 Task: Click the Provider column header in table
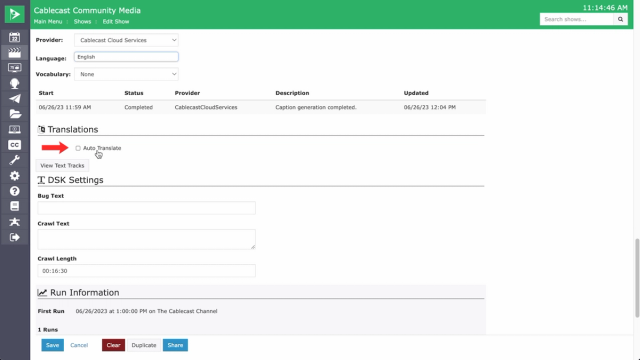187,93
